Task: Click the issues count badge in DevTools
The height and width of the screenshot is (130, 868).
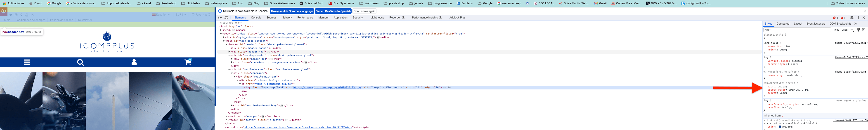Action: [843, 18]
